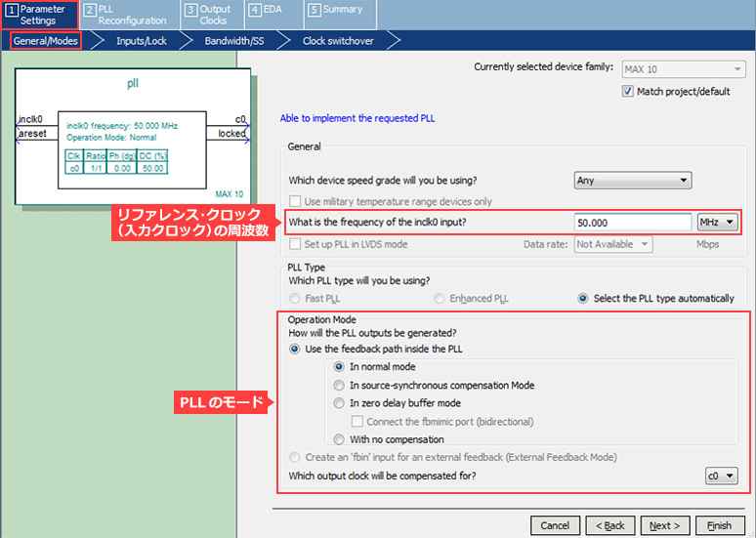The image size is (756, 538).
Task: Open the MHz frequency unit dropdown
Action: [717, 223]
